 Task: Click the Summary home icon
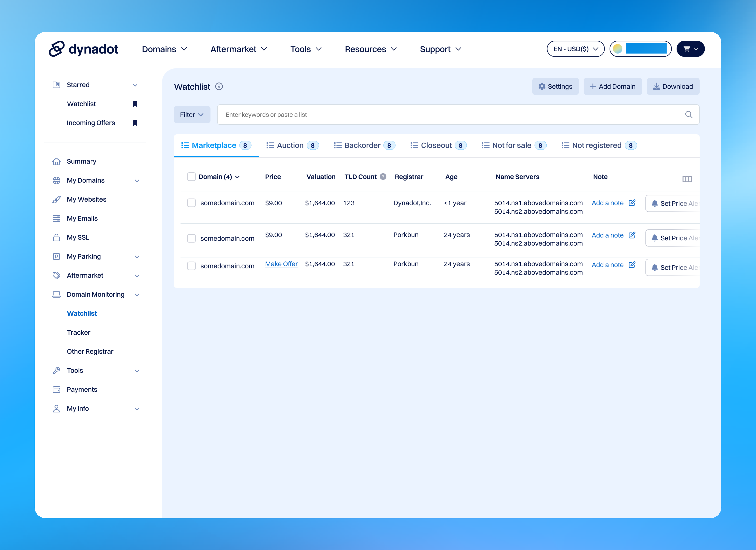56,161
